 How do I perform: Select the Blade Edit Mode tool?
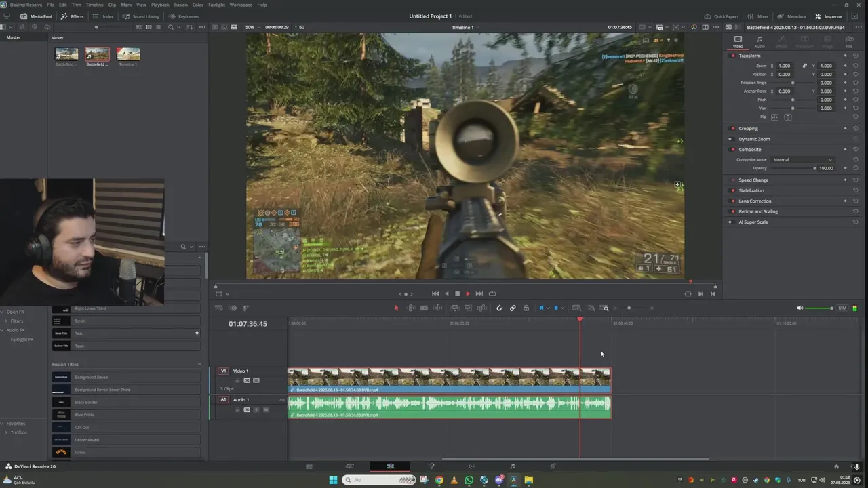click(424, 308)
